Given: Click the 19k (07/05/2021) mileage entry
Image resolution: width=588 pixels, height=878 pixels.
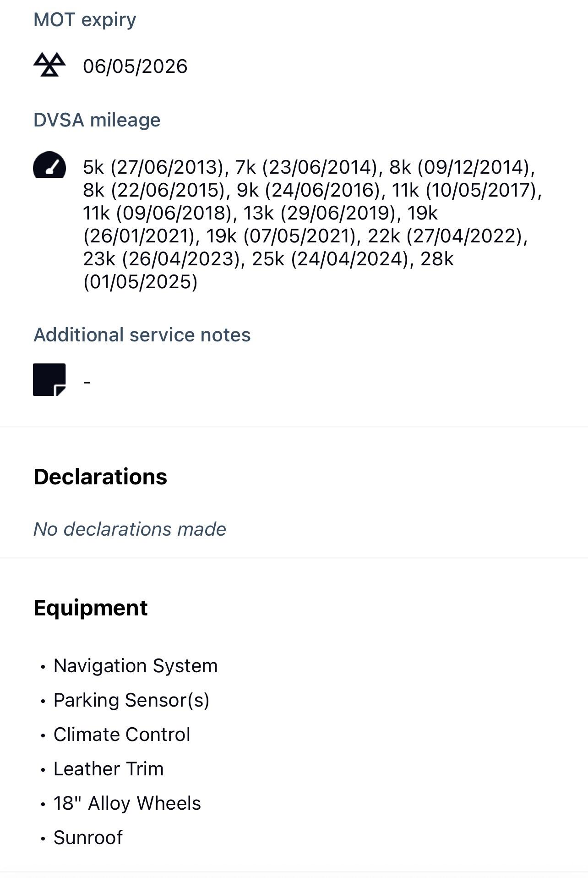Looking at the screenshot, I should pyautogui.click(x=281, y=236).
